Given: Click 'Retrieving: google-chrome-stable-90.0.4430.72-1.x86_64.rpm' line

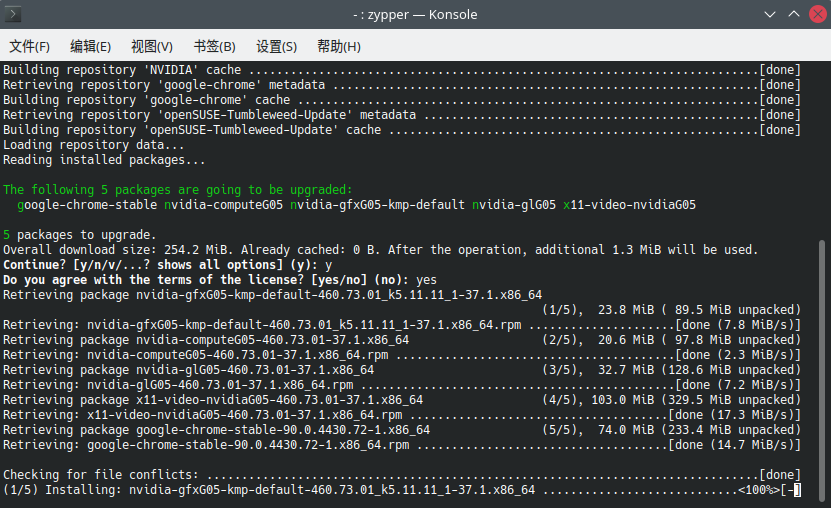Looking at the screenshot, I should tap(401, 445).
